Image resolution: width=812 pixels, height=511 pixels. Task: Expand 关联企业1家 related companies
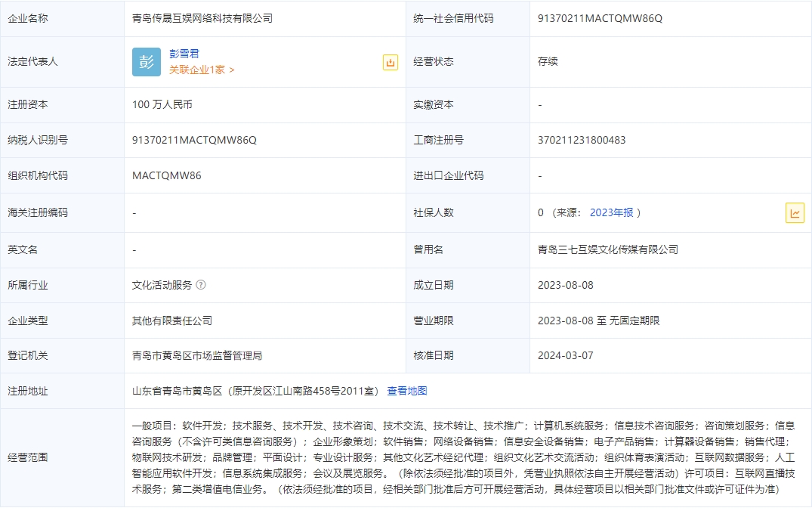(202, 70)
